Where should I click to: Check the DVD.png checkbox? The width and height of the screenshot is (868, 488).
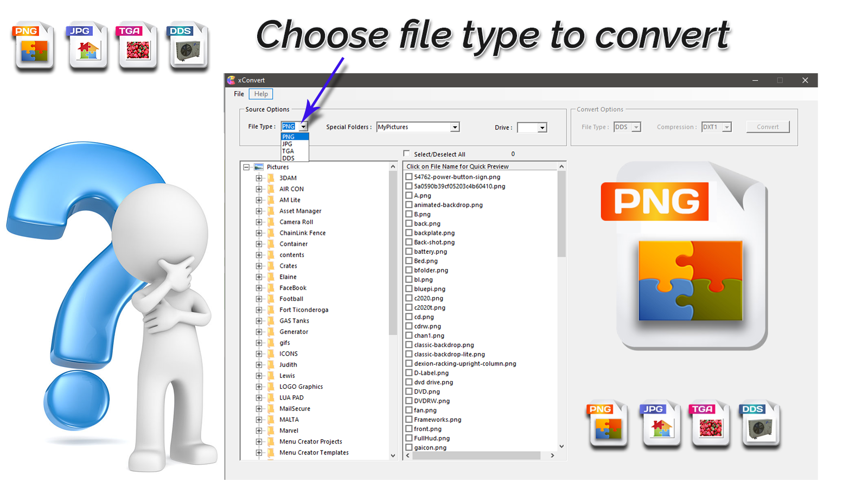409,391
